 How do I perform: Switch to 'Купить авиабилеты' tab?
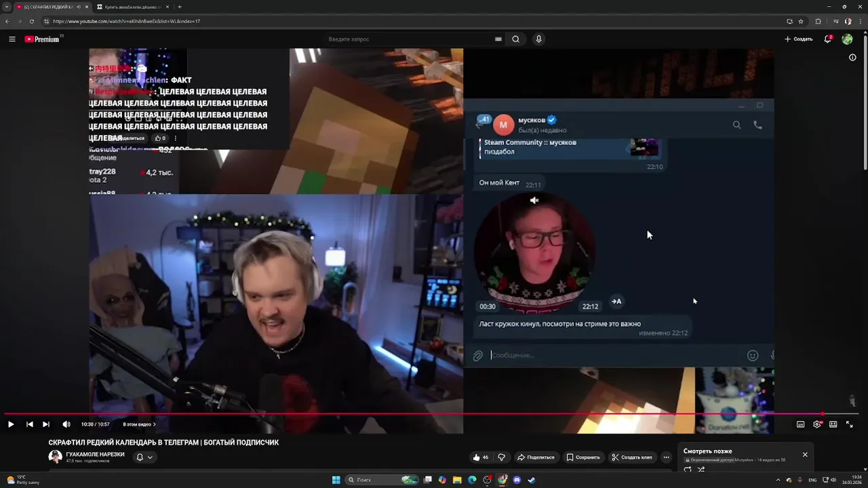(132, 7)
